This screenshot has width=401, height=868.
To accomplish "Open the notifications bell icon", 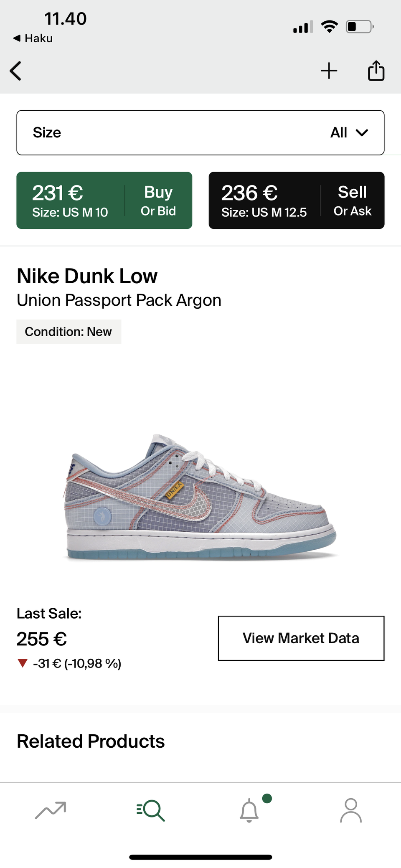I will click(x=249, y=810).
